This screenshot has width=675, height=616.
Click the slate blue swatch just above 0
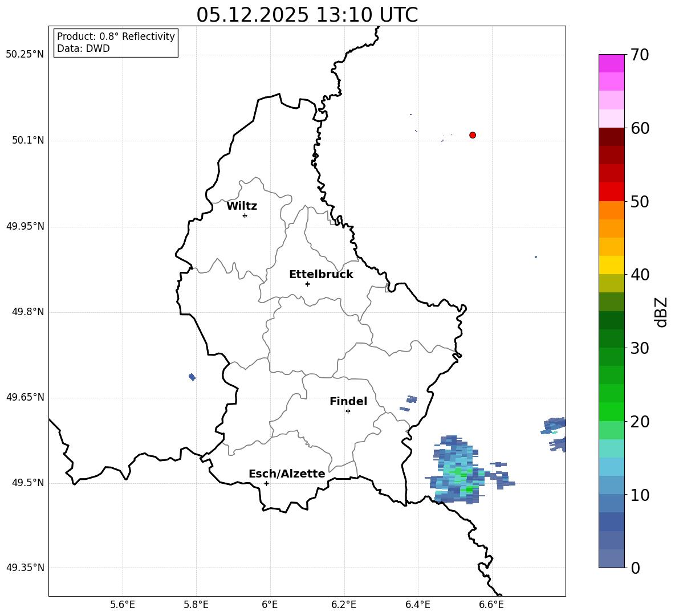(x=611, y=558)
